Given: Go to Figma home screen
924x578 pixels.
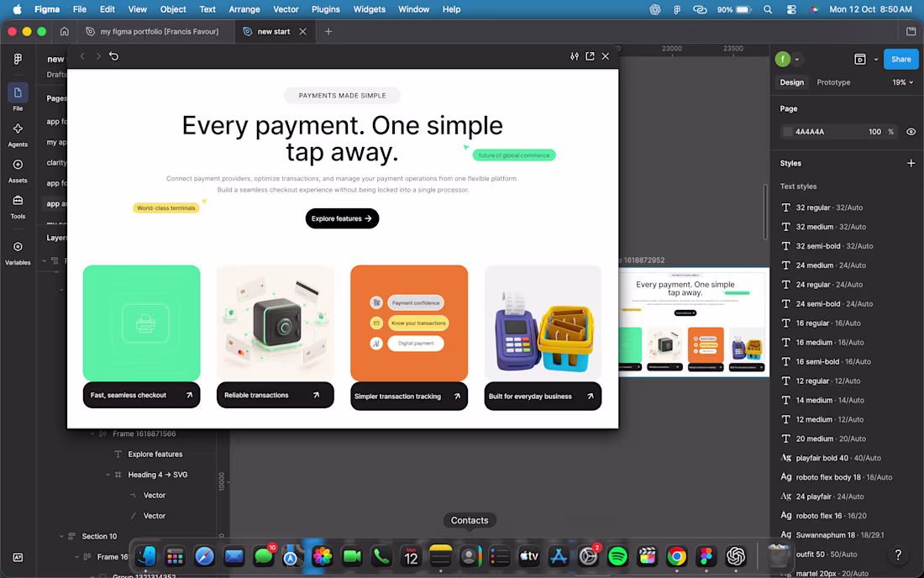Looking at the screenshot, I should coord(64,32).
